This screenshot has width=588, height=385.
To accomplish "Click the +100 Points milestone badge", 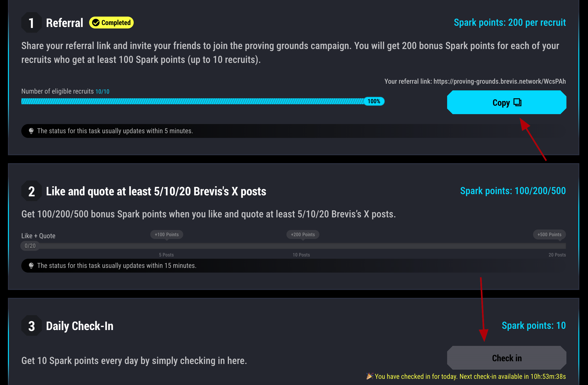I will click(x=167, y=234).
